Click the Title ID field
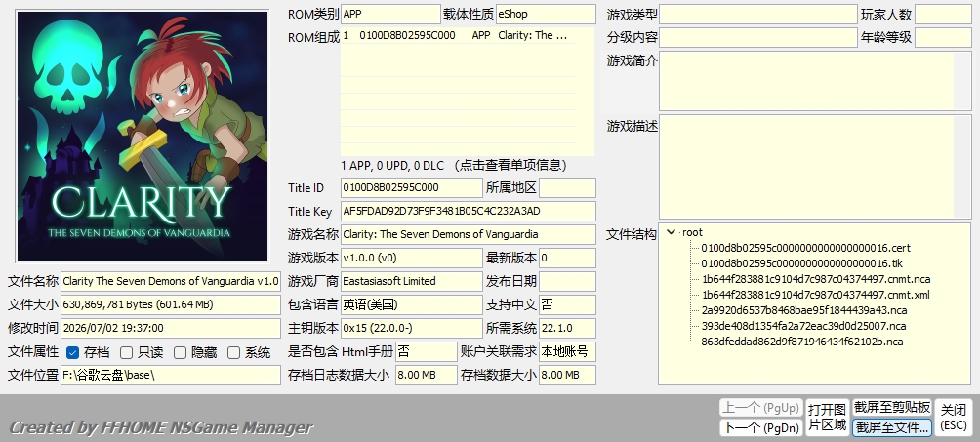 coord(411,187)
